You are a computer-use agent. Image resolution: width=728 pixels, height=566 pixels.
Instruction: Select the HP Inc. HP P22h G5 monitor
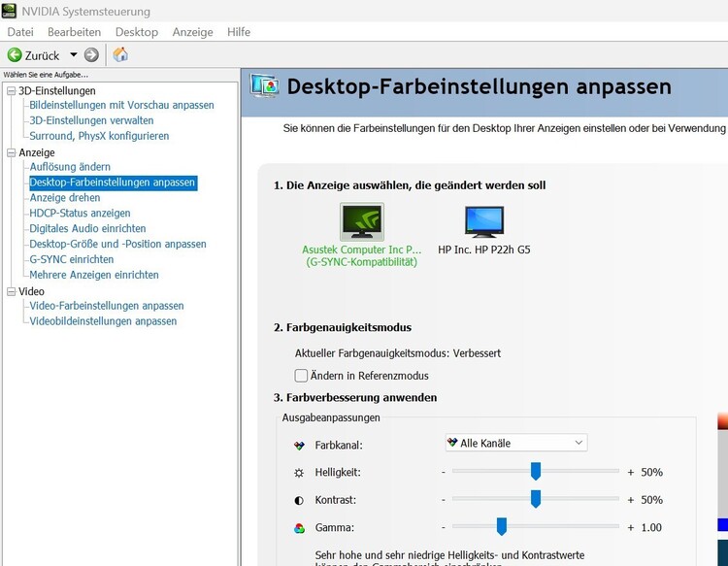click(483, 222)
